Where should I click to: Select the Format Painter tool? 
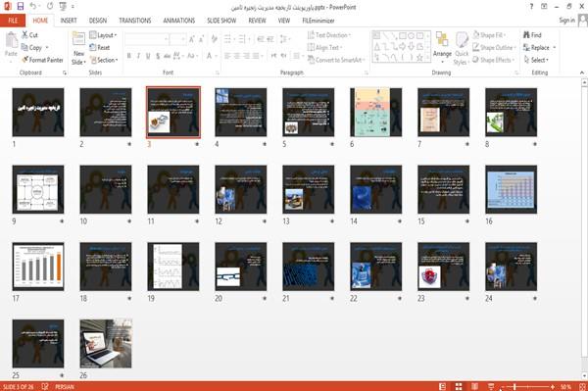(x=42, y=60)
